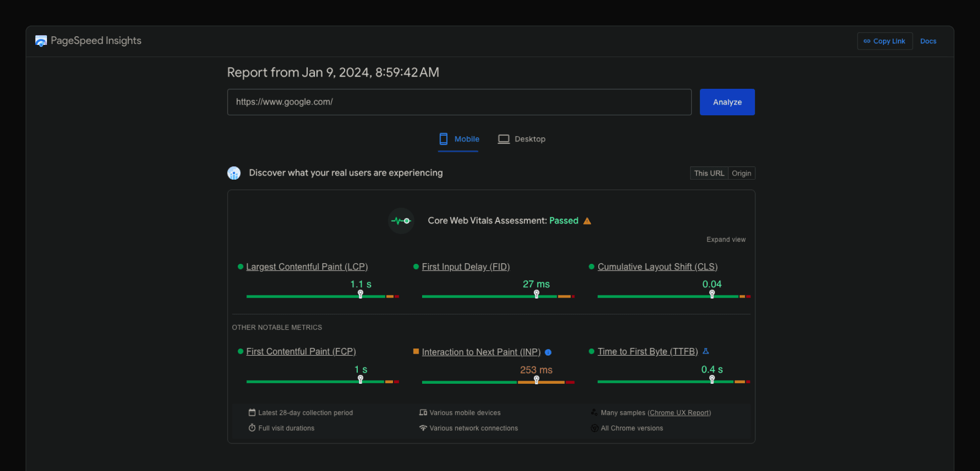This screenshot has height=471, width=980.
Task: Select the This URL toggle option
Action: click(x=708, y=173)
